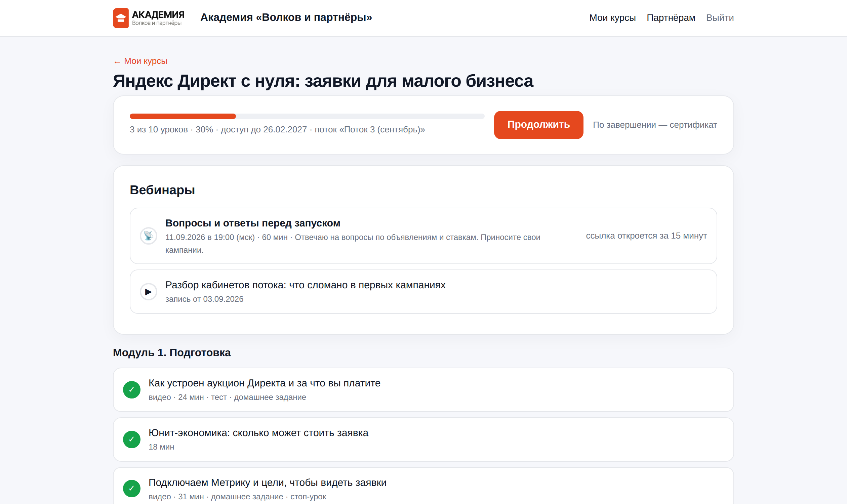Click the header title 'Академия «Волков и партнёры»'
The width and height of the screenshot is (847, 504).
coord(286,17)
